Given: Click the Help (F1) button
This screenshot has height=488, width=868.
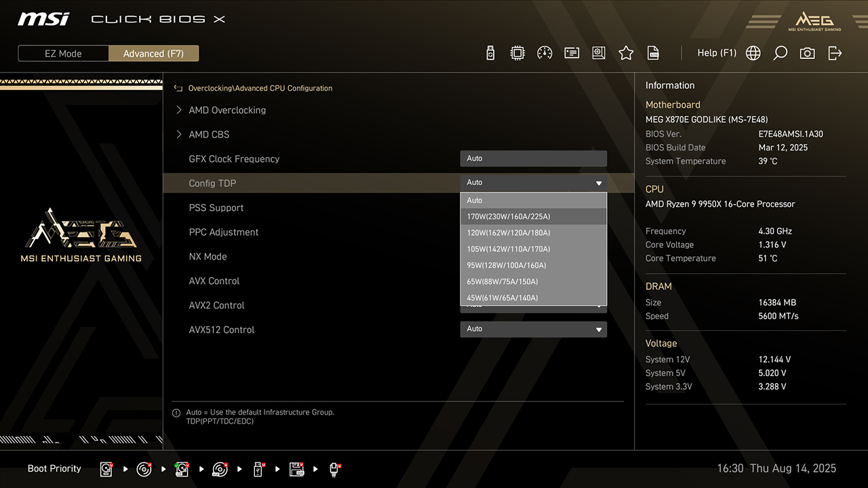Looking at the screenshot, I should (717, 53).
